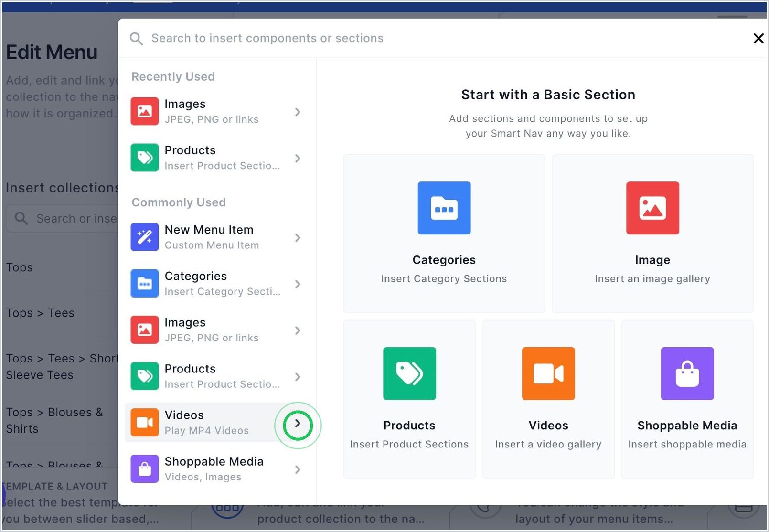Select the large Categories folder icon card
Viewport: 769px width, 532px height.
444,208
